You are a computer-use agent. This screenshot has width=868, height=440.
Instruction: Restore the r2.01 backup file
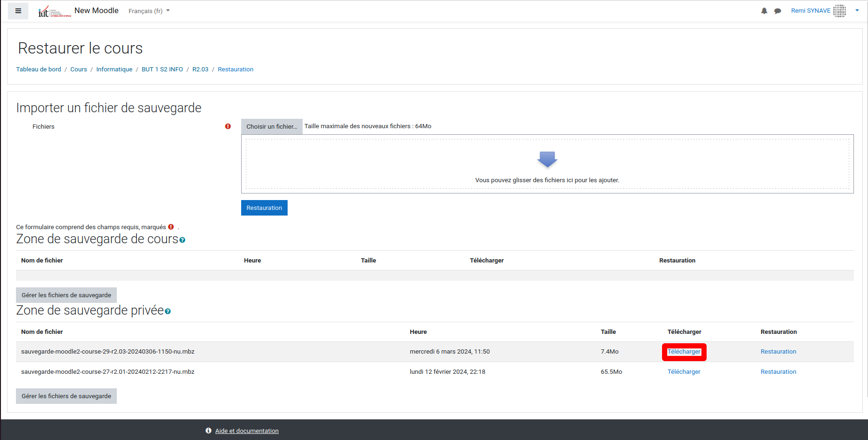(778, 371)
